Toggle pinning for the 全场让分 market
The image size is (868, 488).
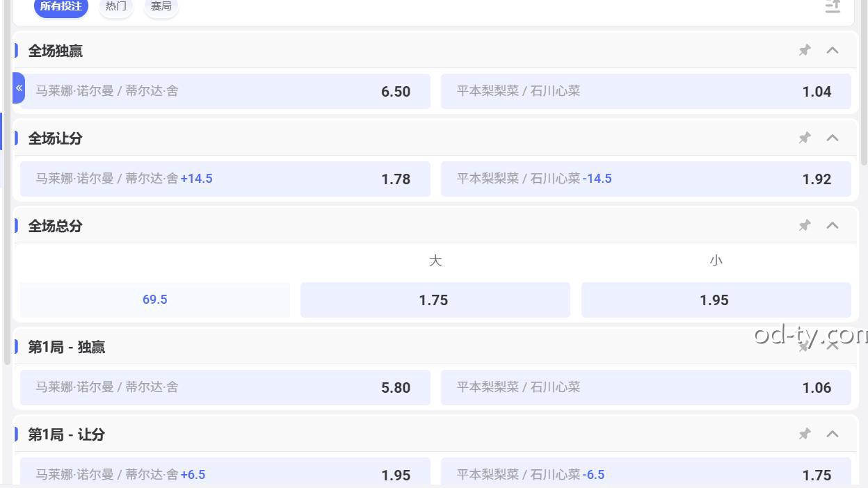point(804,138)
